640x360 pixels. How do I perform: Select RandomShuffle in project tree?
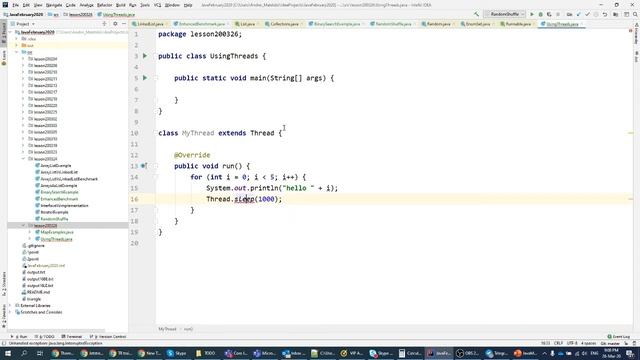[54, 219]
